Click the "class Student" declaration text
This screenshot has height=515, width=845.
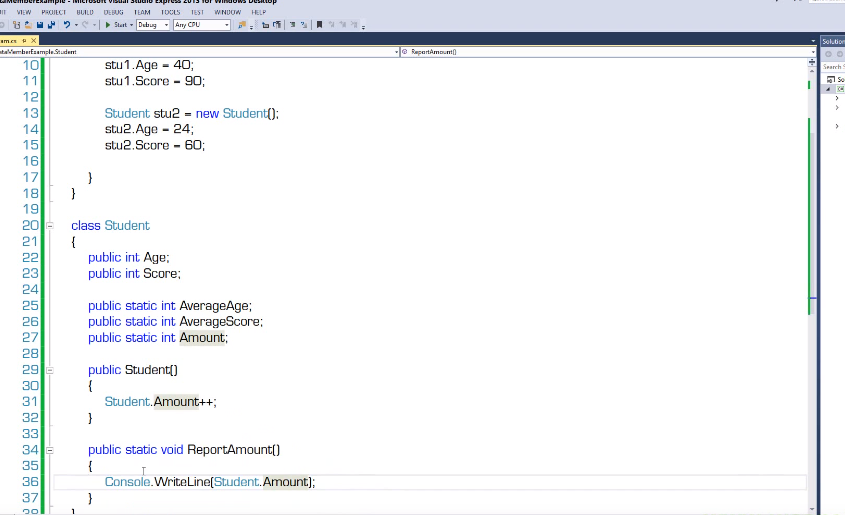point(110,226)
